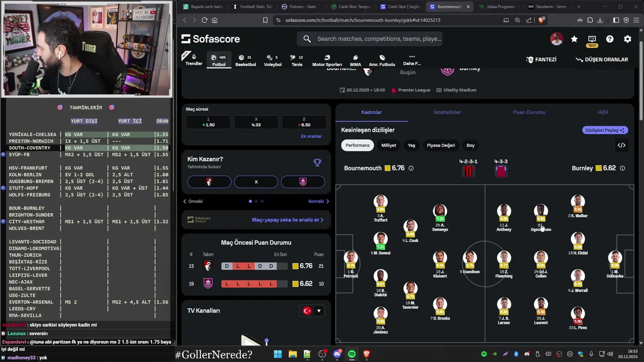This screenshot has width=644, height=362.
Task: Click draw odds 4.33
Action: click(256, 122)
